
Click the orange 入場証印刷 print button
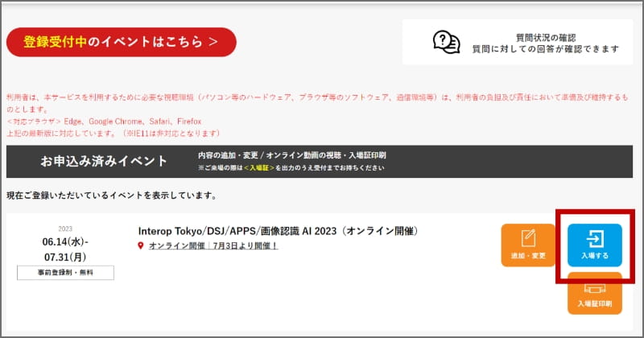(x=595, y=293)
